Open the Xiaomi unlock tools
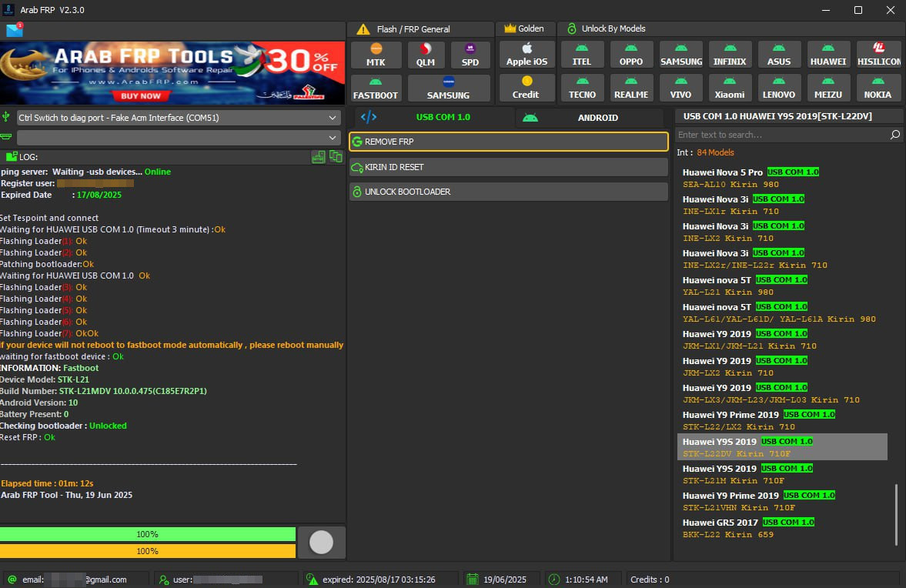The height and width of the screenshot is (588, 906). click(730, 88)
